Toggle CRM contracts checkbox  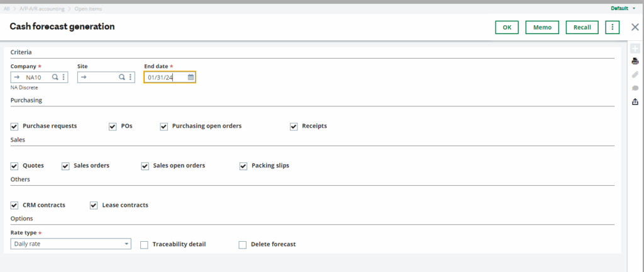[14, 205]
